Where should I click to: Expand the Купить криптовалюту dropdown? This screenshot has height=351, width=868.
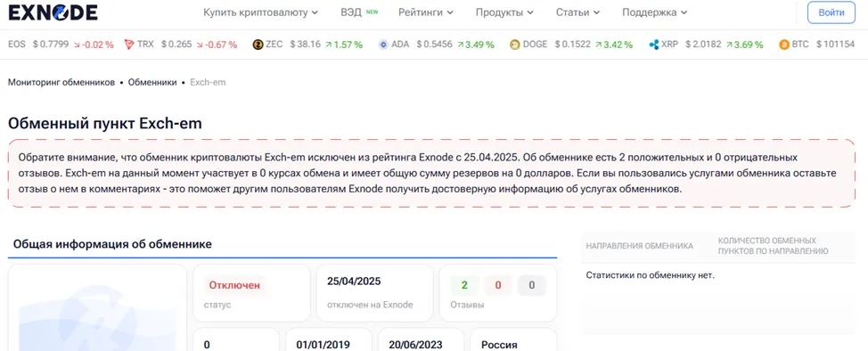(260, 12)
